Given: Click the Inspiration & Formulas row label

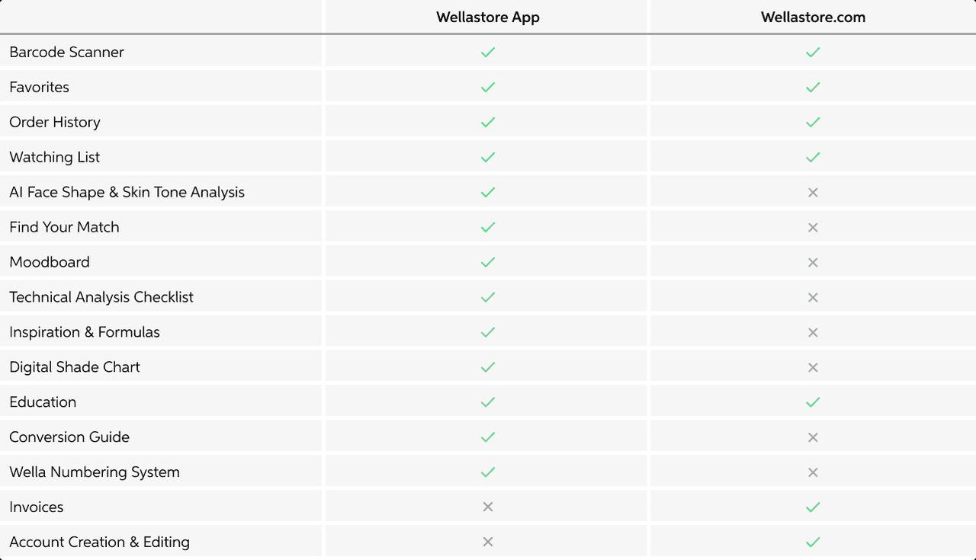Looking at the screenshot, I should click(85, 332).
